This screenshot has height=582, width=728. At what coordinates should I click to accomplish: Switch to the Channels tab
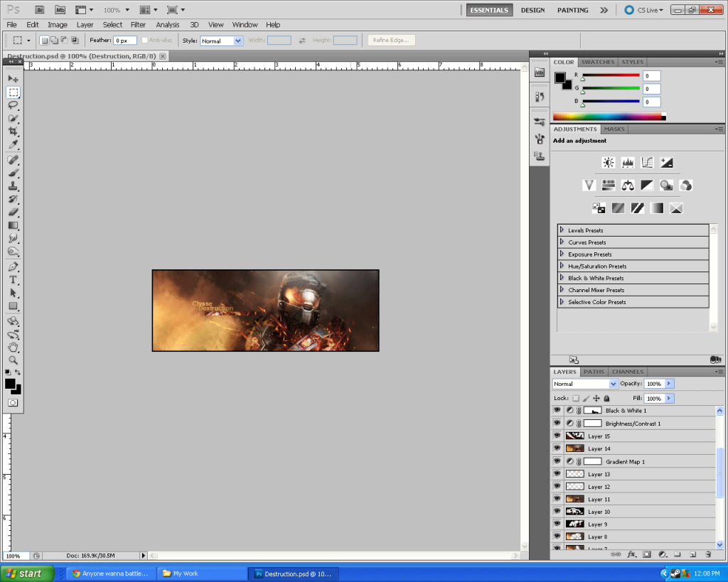click(627, 372)
